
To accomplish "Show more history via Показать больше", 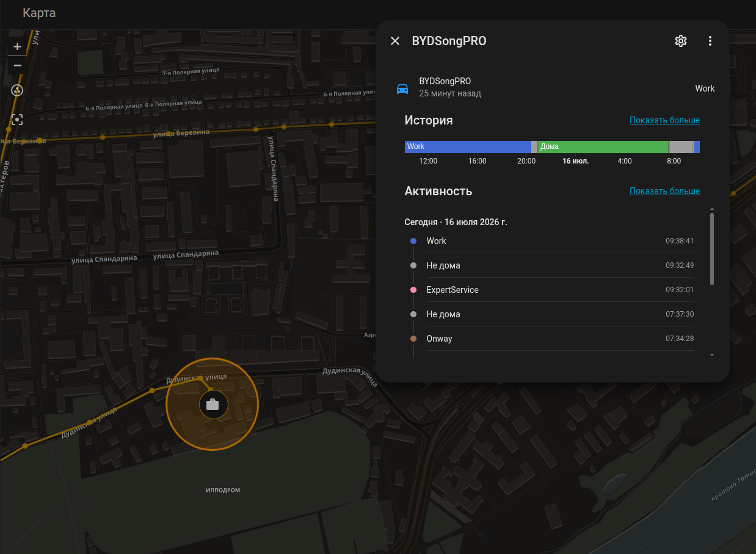I will (x=664, y=120).
